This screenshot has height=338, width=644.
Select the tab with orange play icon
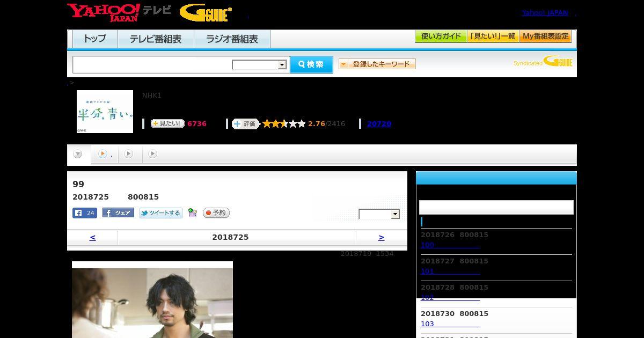coord(105,155)
